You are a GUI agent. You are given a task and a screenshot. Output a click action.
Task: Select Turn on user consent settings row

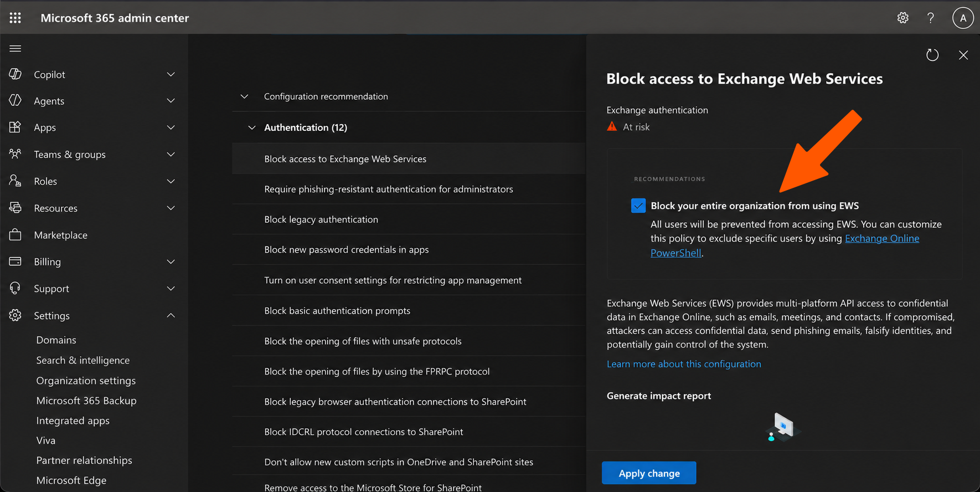(x=409, y=280)
